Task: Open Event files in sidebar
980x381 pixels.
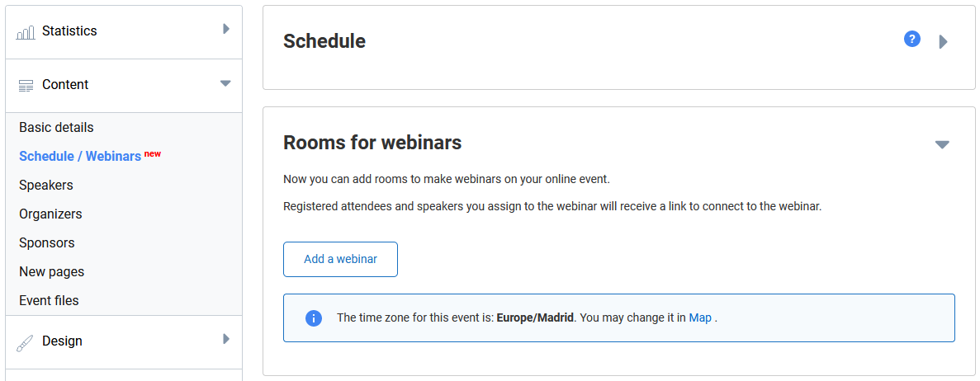Action: tap(49, 301)
